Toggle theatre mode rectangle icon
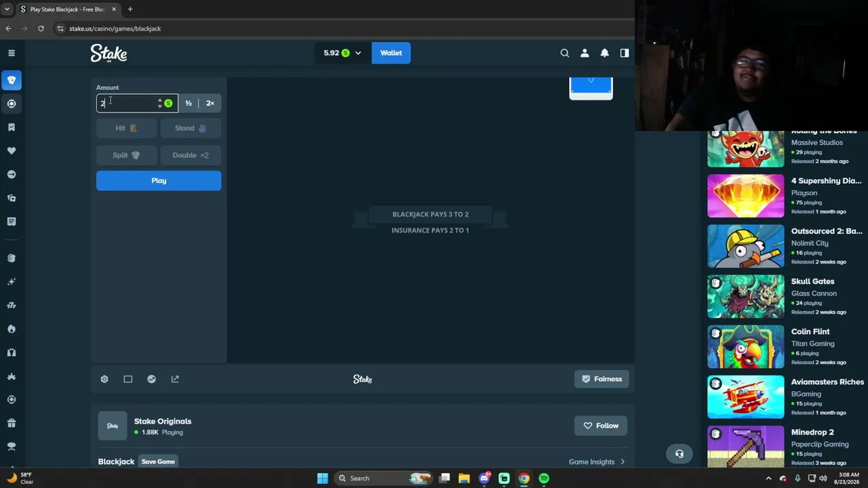This screenshot has width=868, height=488. [x=128, y=379]
